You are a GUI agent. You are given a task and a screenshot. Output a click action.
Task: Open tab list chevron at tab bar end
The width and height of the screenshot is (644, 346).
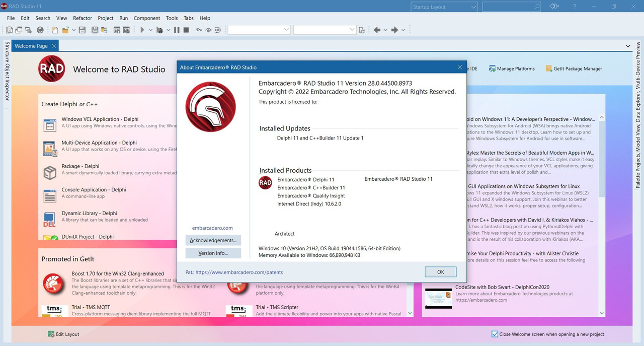click(x=628, y=46)
